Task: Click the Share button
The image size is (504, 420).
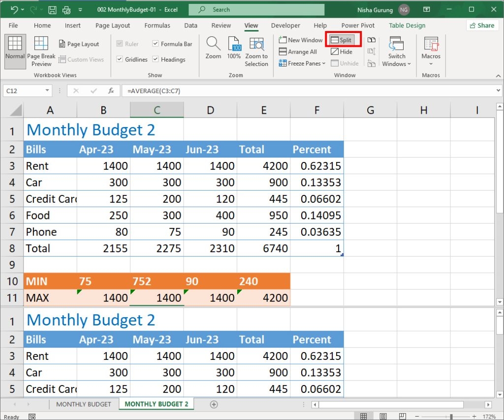Action: point(481,26)
